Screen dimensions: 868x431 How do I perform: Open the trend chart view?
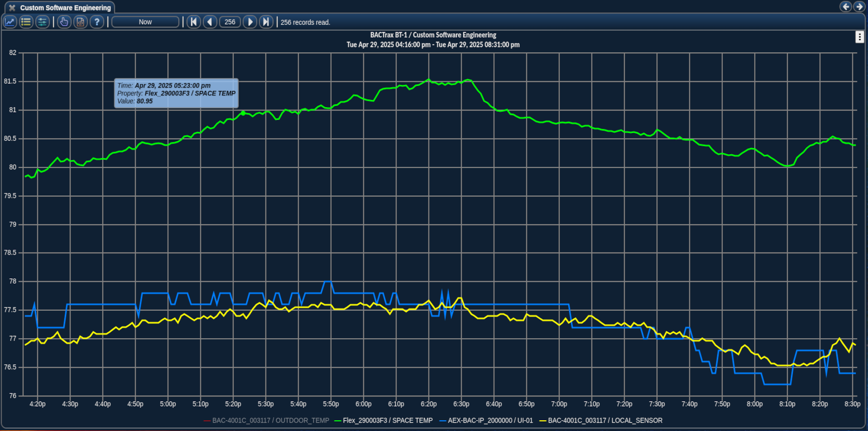point(10,22)
